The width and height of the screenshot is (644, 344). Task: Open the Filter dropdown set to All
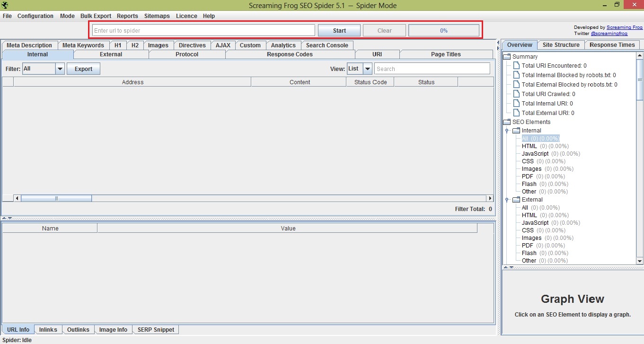tap(60, 69)
